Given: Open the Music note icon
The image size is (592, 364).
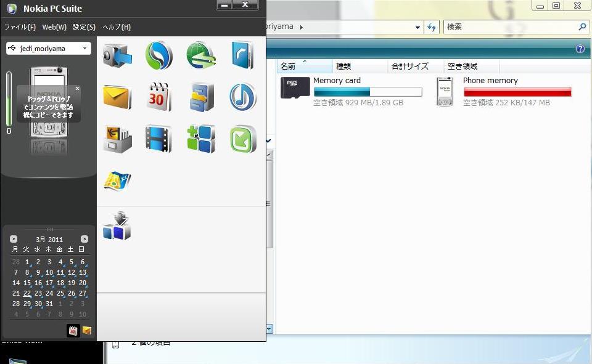Looking at the screenshot, I should click(x=243, y=97).
